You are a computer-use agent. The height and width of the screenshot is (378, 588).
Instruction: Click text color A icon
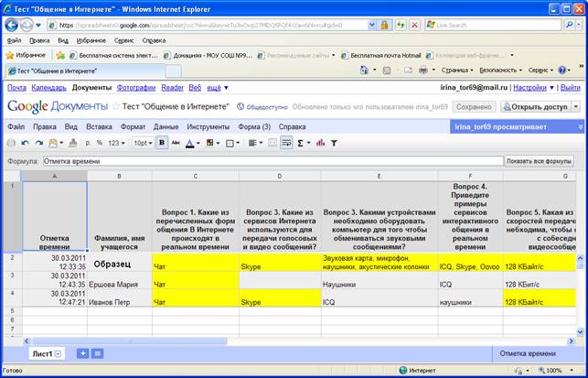pyautogui.click(x=189, y=143)
